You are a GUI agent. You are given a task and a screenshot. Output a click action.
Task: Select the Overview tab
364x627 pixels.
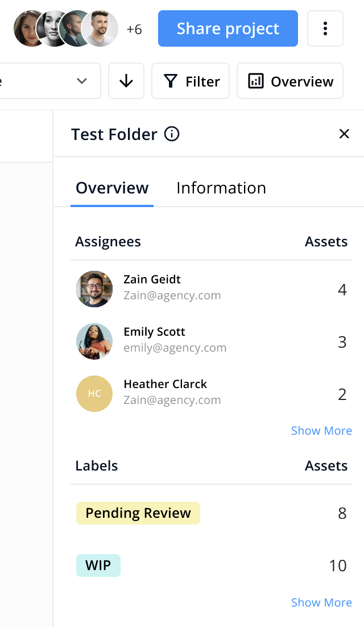[x=112, y=188]
